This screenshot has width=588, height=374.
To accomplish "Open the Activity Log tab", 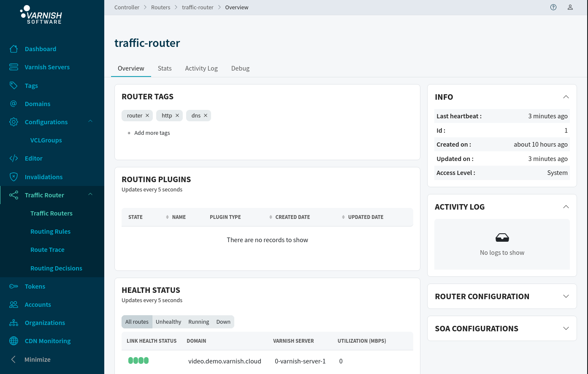I will coord(201,68).
